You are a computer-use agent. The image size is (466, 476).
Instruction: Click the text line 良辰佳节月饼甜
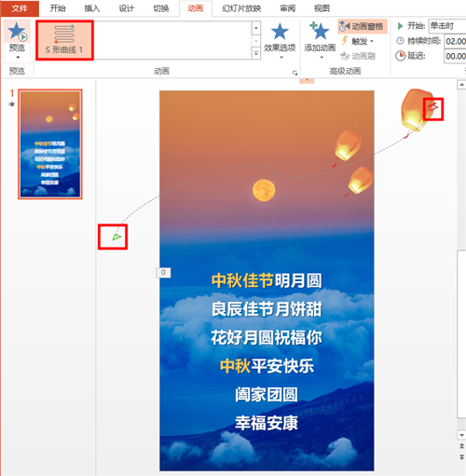[x=267, y=309]
